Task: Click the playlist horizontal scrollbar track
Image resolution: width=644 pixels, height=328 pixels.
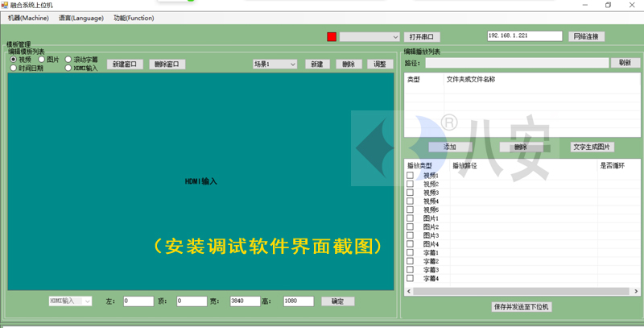Action: point(521,292)
